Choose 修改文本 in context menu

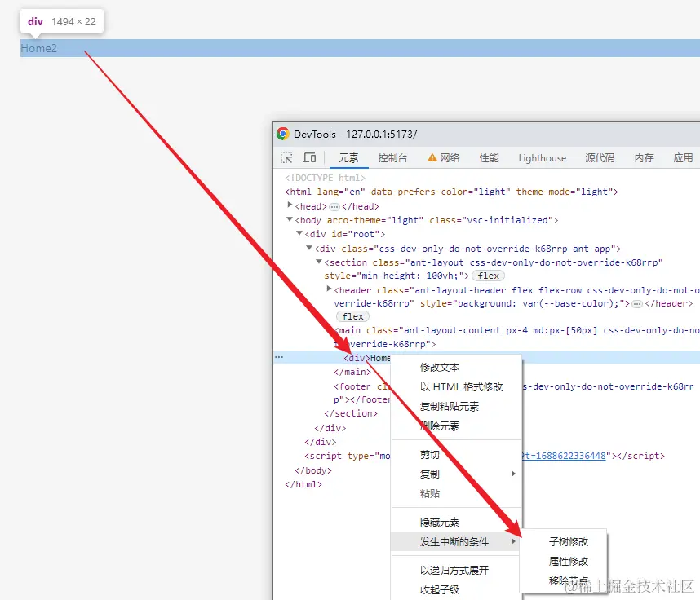(x=456, y=367)
